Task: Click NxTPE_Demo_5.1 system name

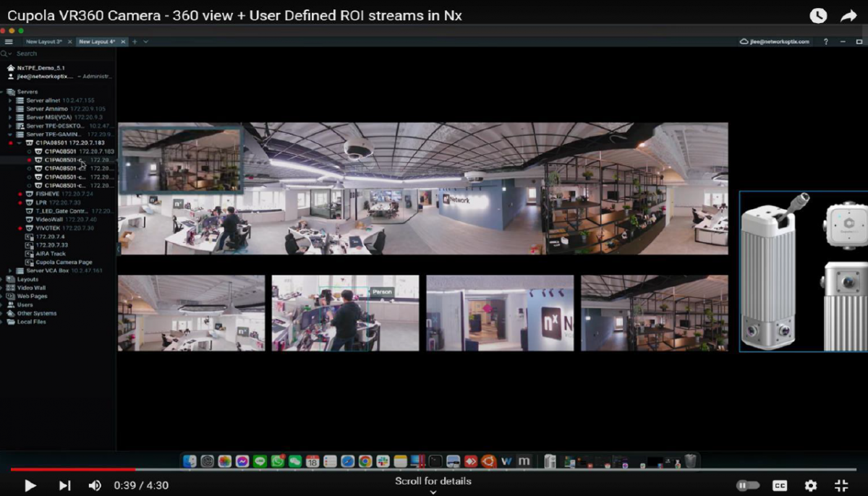Action: coord(41,68)
